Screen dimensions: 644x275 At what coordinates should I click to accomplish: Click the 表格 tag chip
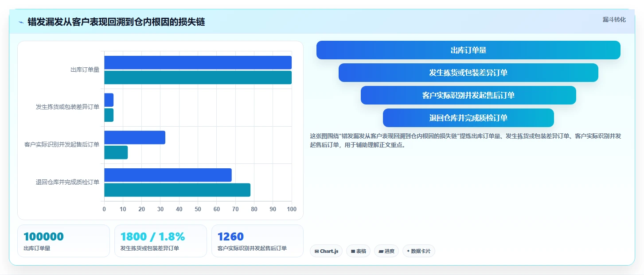click(359, 251)
